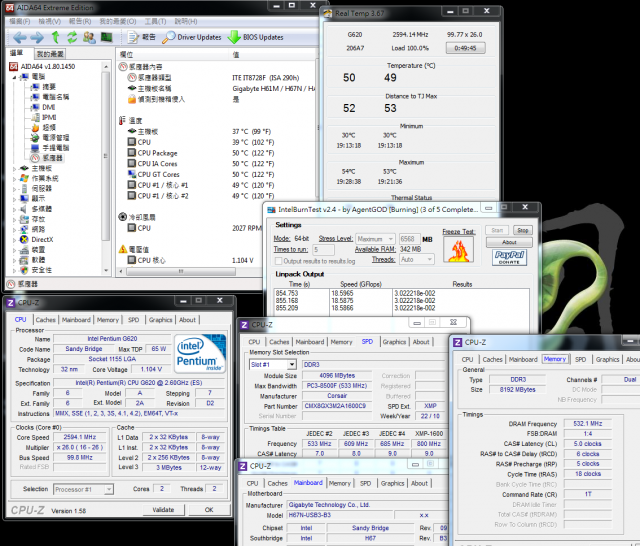Click the AIDA64 green chip toolbar icon
The image size is (640, 546).
coord(106,38)
